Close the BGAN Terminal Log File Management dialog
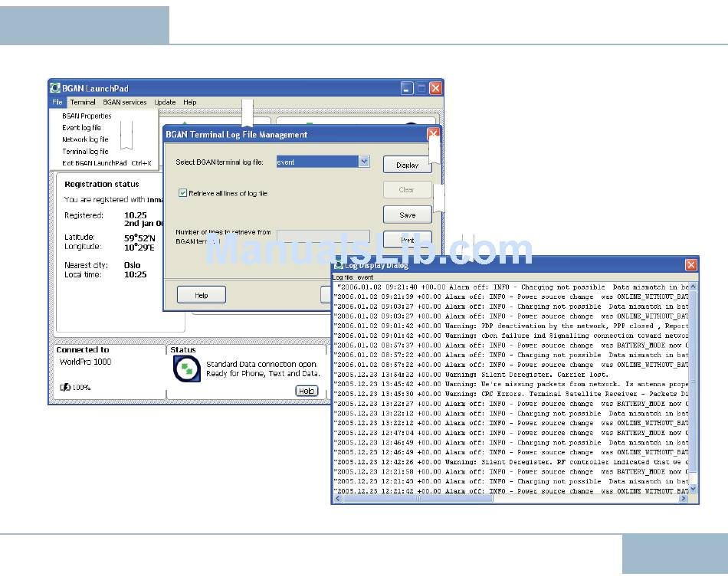The height and width of the screenshot is (580, 728). 434,135
